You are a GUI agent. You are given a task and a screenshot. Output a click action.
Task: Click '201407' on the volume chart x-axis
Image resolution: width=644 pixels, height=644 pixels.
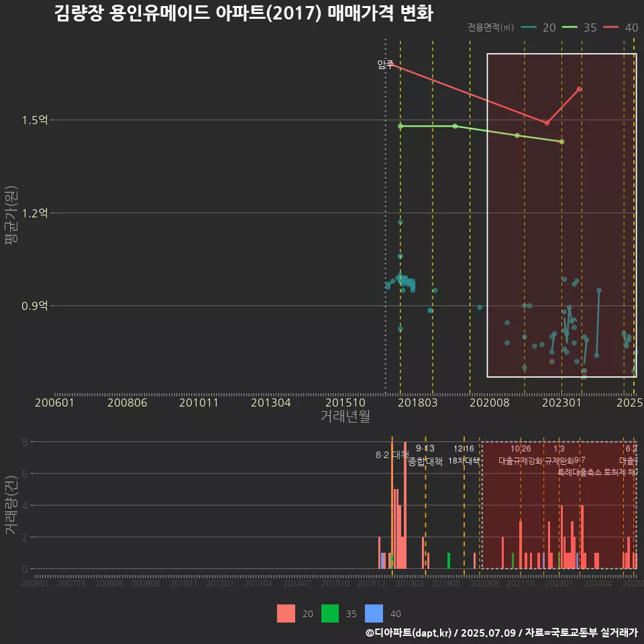(x=297, y=583)
